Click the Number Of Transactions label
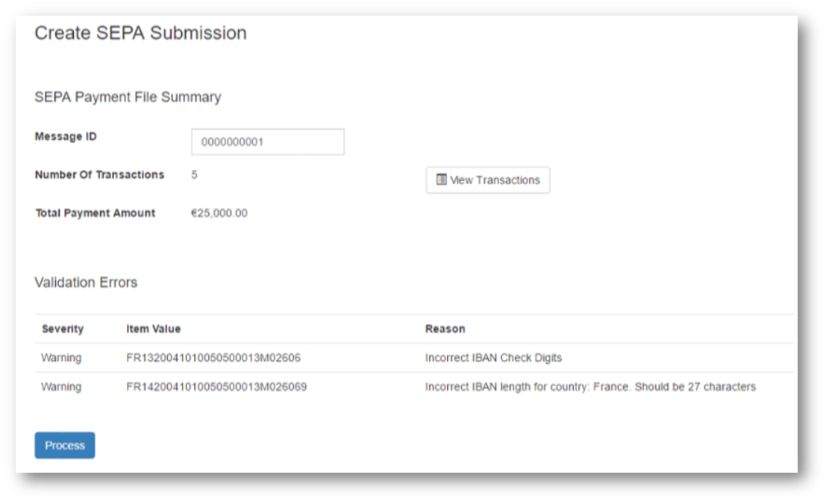 click(99, 175)
